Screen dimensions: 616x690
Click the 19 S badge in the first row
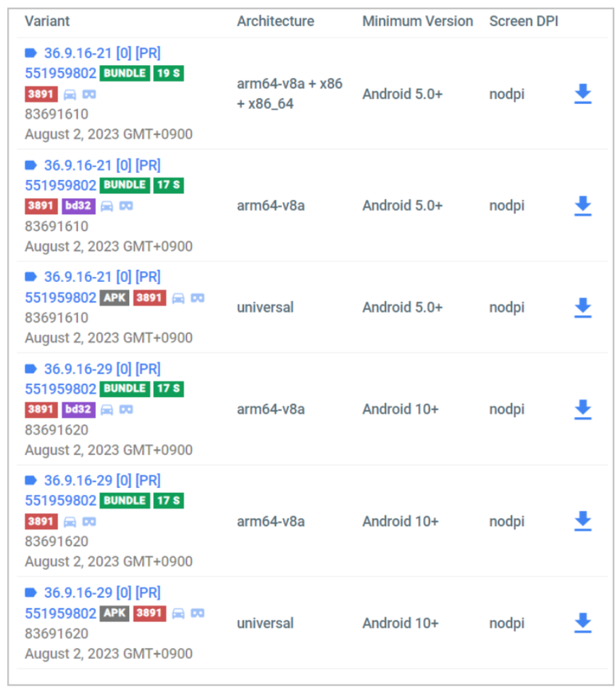tap(169, 73)
